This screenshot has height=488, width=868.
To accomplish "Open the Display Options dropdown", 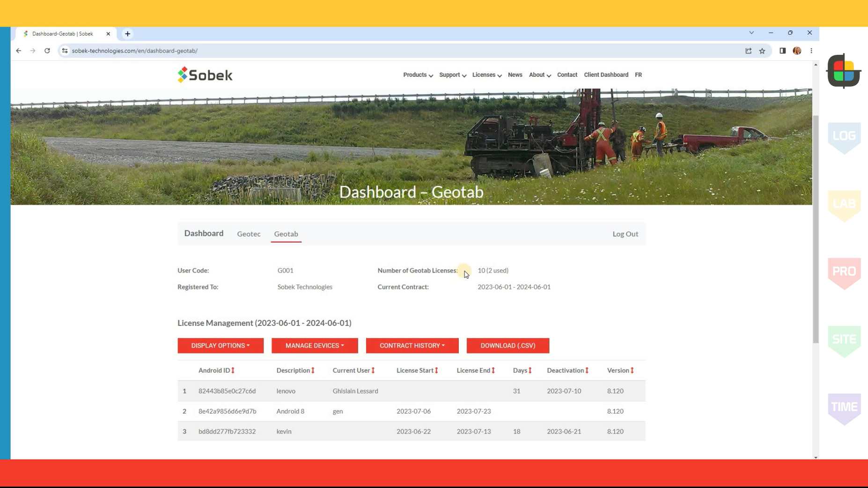I will [x=221, y=346].
